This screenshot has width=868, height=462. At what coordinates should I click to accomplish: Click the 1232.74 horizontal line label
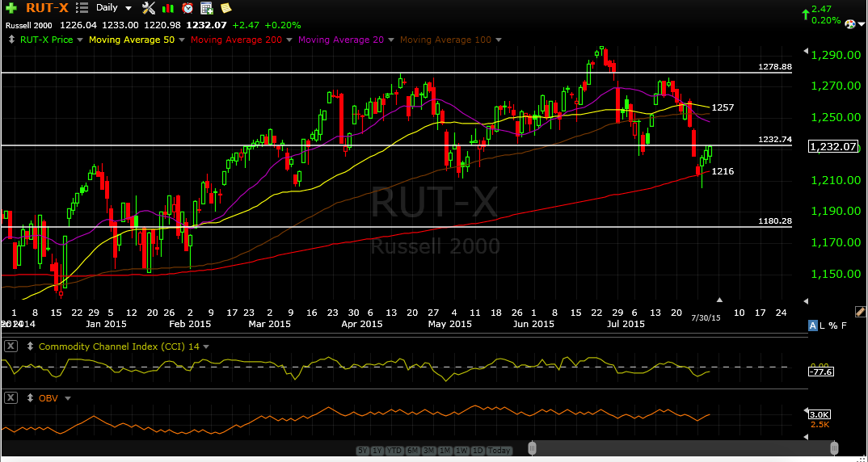point(774,140)
